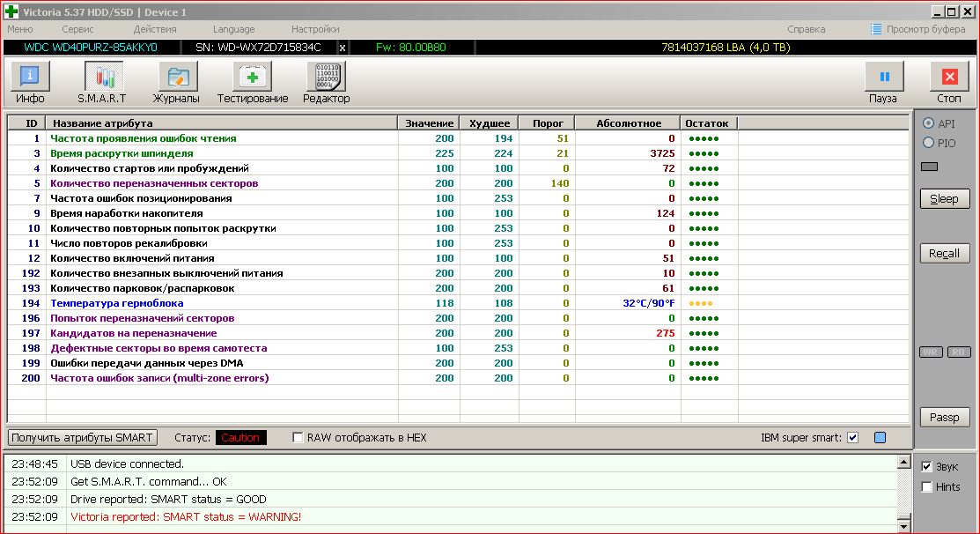The width and height of the screenshot is (980, 534).
Task: Click the 7814037168 LBA (4,0 TB) capacity text
Action: click(726, 48)
